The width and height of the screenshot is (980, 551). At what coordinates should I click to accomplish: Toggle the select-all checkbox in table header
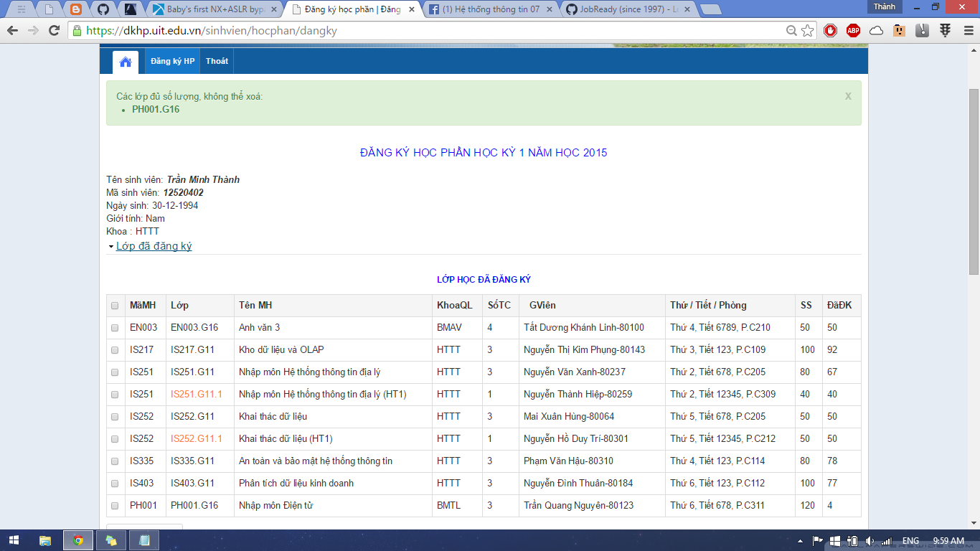pos(115,306)
